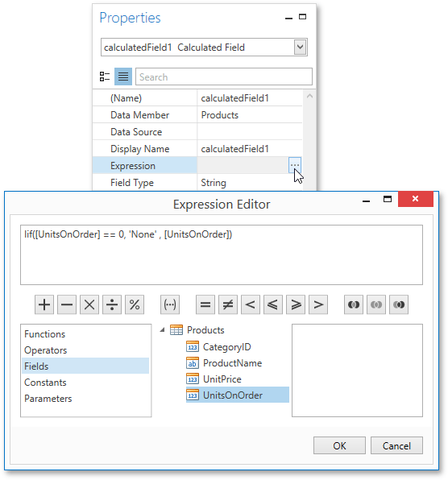Image resolution: width=448 pixels, height=480 pixels.
Task: Click the Products table icon
Action: [x=176, y=330]
